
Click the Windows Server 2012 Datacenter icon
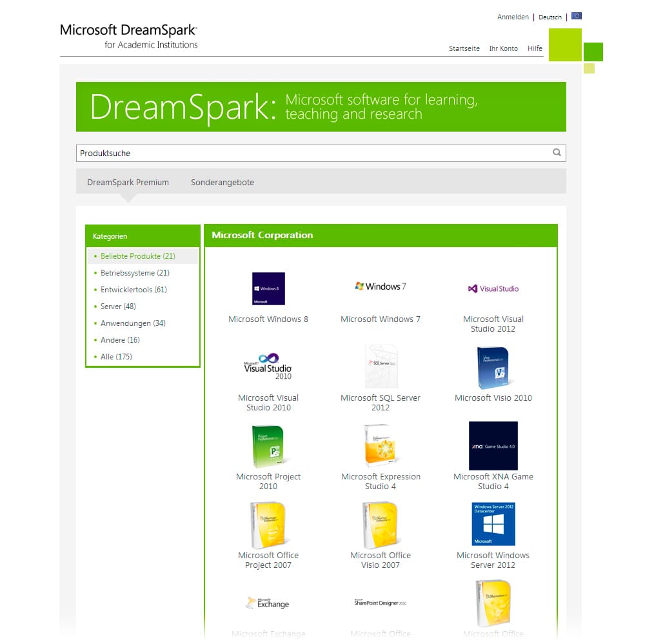[493, 524]
